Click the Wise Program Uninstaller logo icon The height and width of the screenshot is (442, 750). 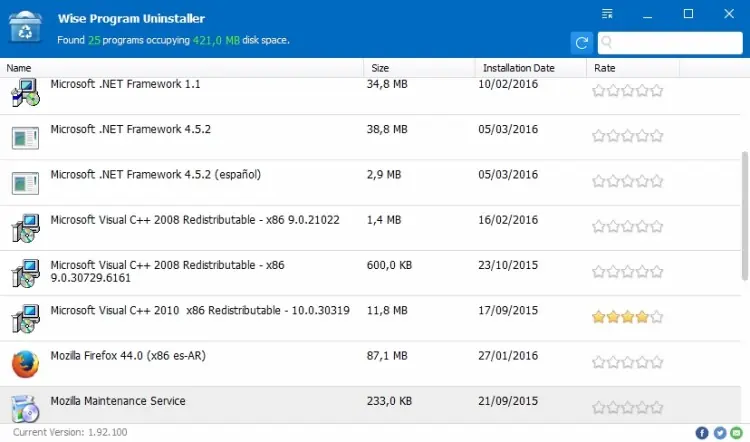click(25, 27)
